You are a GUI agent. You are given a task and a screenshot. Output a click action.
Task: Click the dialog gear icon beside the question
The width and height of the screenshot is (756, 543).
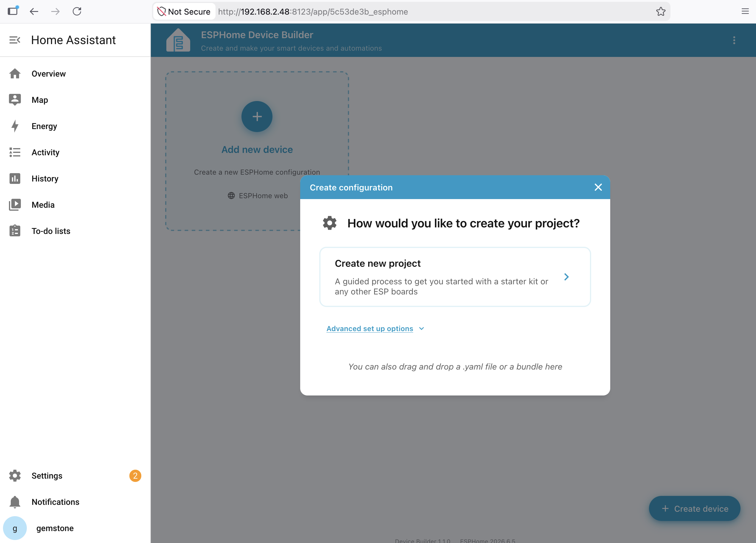coord(329,223)
